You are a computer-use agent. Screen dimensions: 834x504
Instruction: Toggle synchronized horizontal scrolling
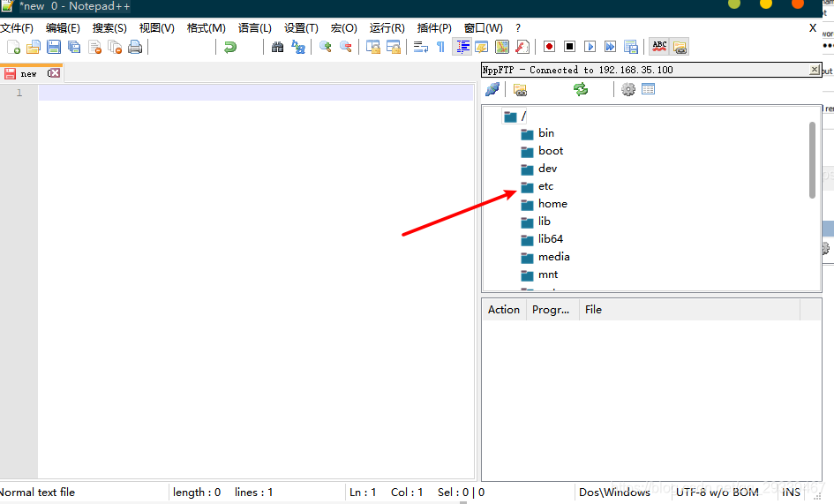(394, 47)
